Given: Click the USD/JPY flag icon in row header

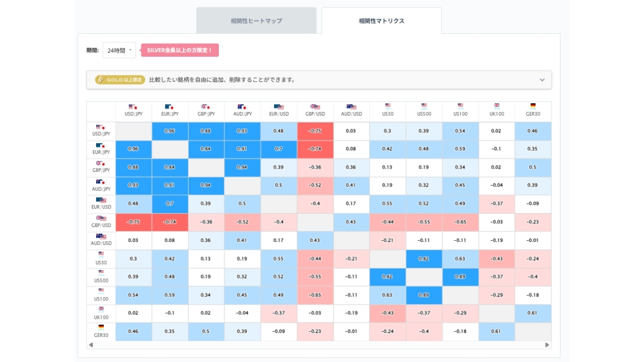Looking at the screenshot, I should [x=101, y=127].
